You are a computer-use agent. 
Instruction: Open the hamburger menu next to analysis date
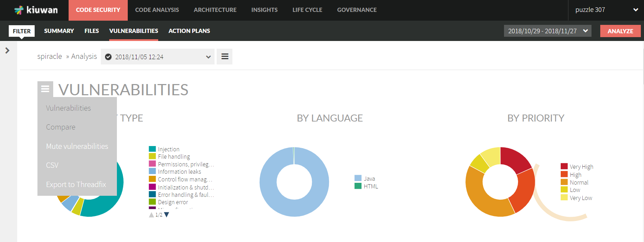click(225, 57)
